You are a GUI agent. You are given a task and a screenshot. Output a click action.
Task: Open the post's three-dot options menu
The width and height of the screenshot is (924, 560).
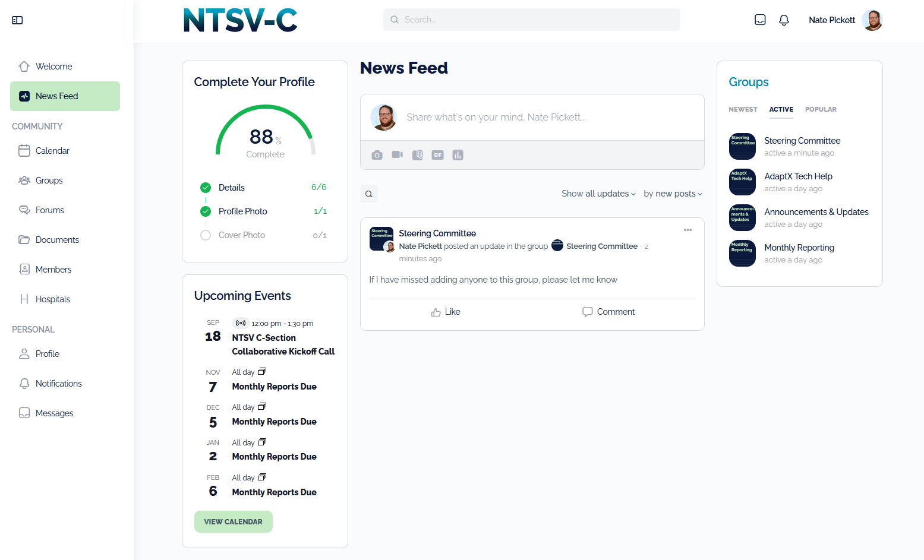click(x=688, y=230)
